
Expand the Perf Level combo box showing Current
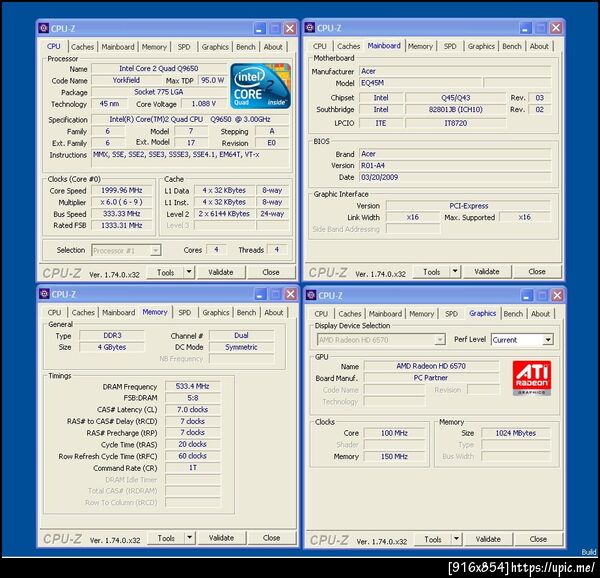(548, 340)
